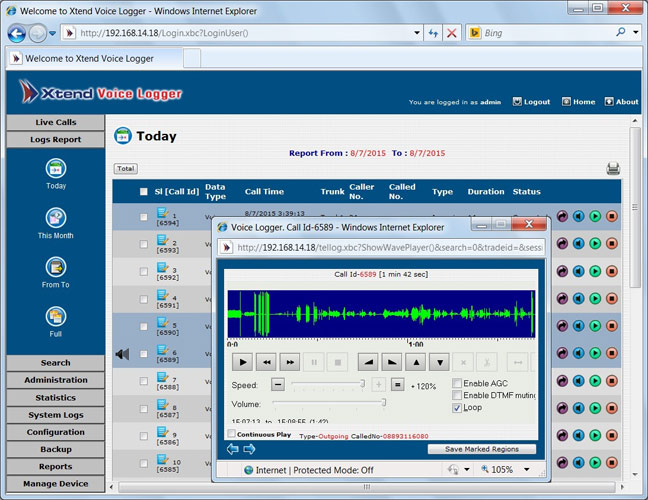Click the printer icon above the table
The height and width of the screenshot is (500, 648).
pos(613,168)
